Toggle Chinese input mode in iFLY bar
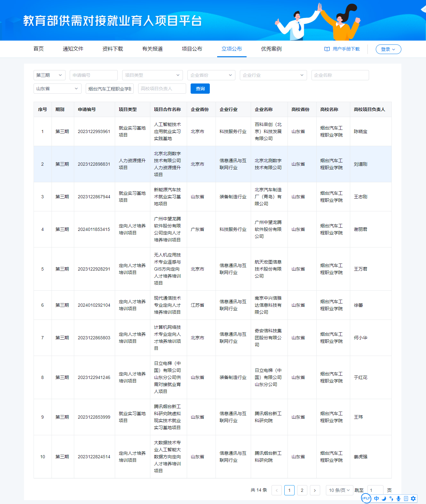This screenshot has width=426, height=504. tap(376, 499)
